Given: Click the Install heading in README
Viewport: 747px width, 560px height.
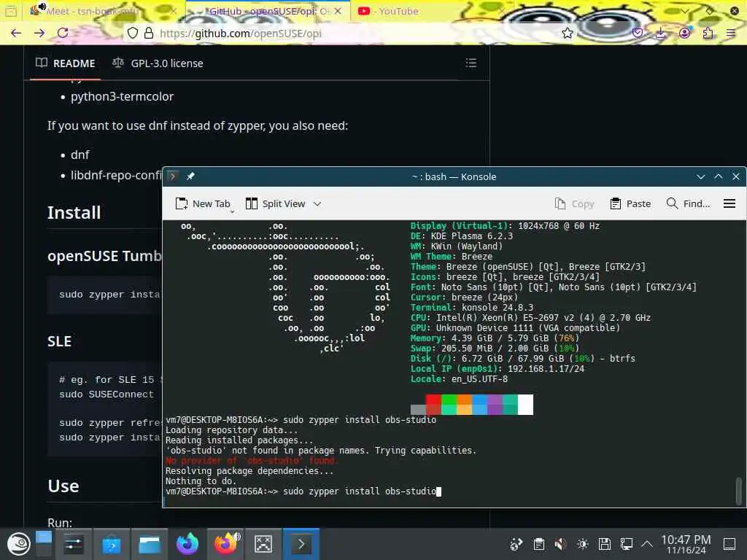Looking at the screenshot, I should coord(74,212).
